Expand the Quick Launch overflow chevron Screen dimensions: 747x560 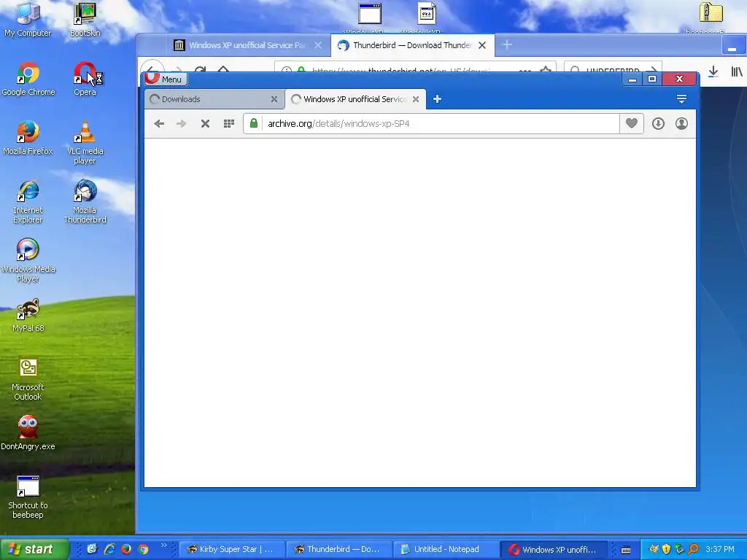(164, 545)
